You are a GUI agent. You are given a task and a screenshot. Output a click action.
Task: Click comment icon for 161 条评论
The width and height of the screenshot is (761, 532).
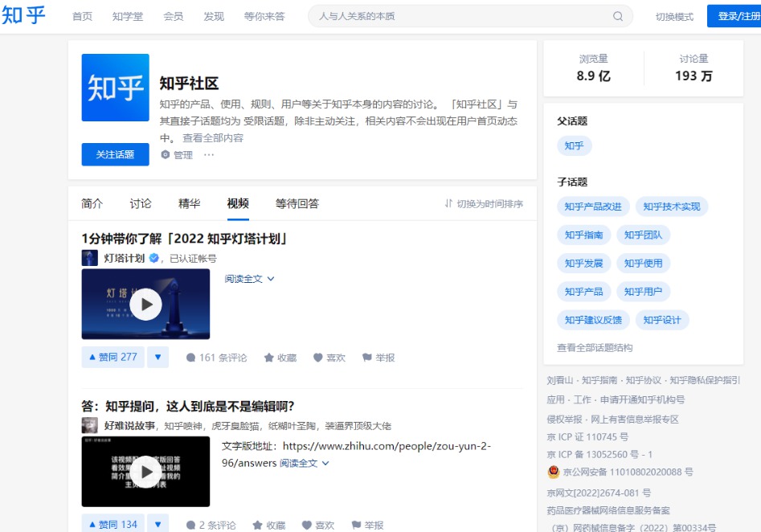click(x=190, y=358)
